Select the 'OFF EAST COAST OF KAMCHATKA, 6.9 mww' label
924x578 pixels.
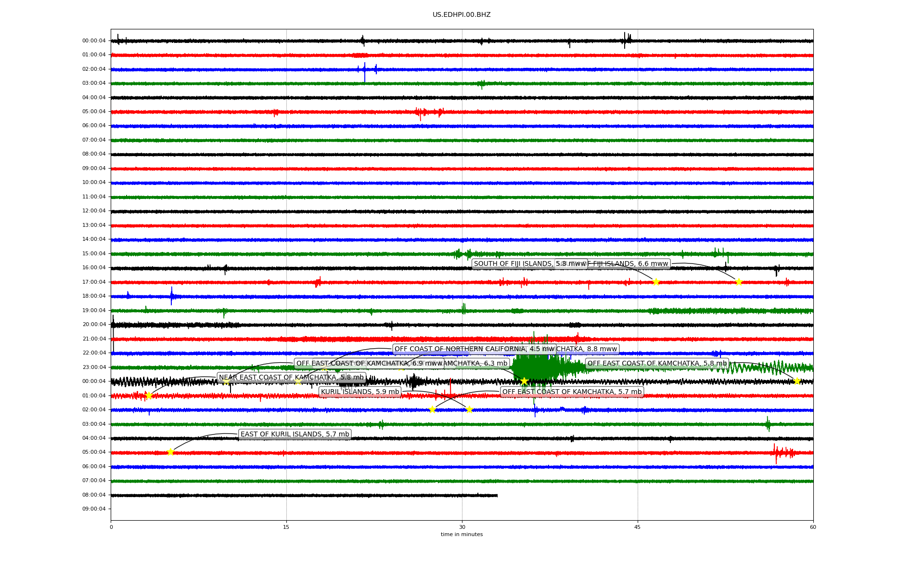click(369, 363)
